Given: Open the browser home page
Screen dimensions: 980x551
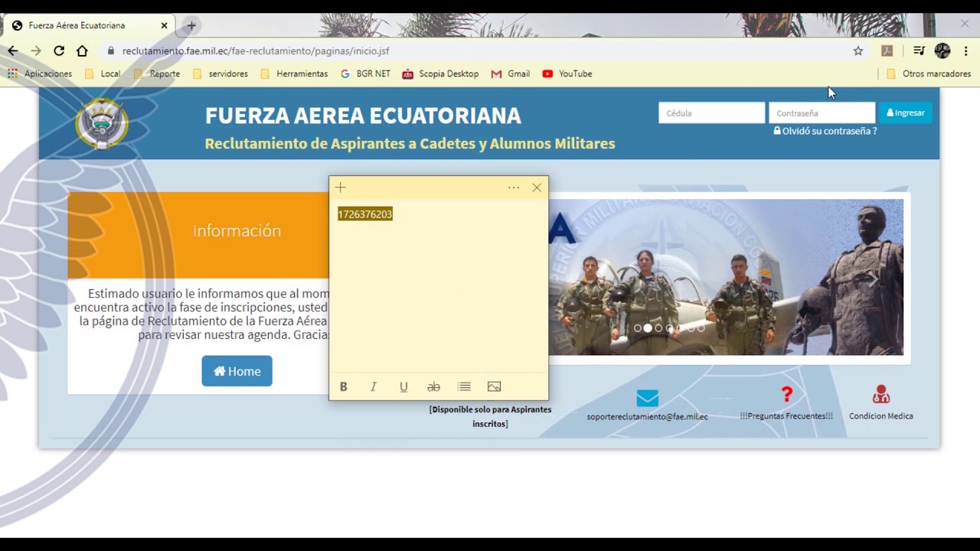Looking at the screenshot, I should pos(82,51).
